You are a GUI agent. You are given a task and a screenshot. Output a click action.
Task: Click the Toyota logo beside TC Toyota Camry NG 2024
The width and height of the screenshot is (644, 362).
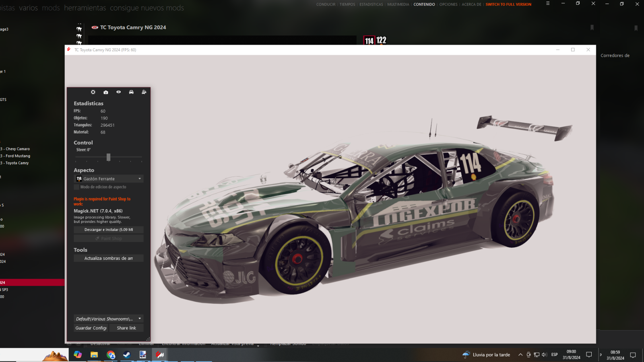pos(95,27)
